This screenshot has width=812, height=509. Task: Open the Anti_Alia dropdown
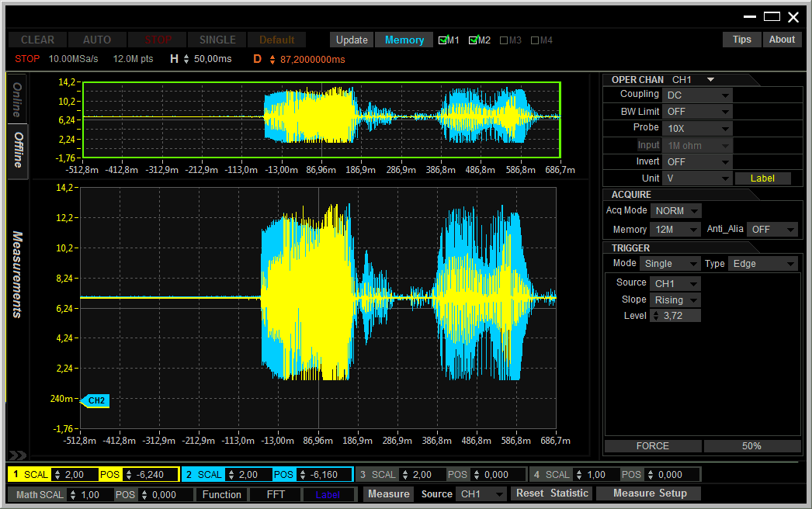pyautogui.click(x=772, y=230)
